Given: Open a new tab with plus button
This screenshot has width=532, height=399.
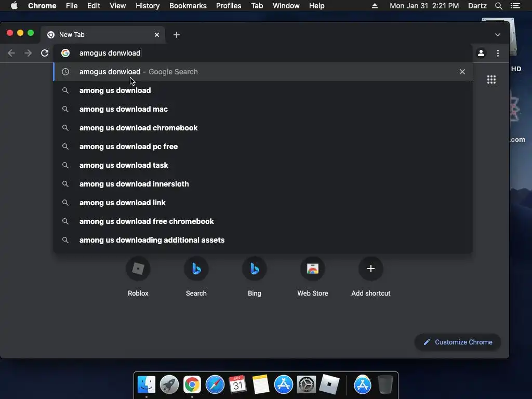Looking at the screenshot, I should click(x=177, y=35).
